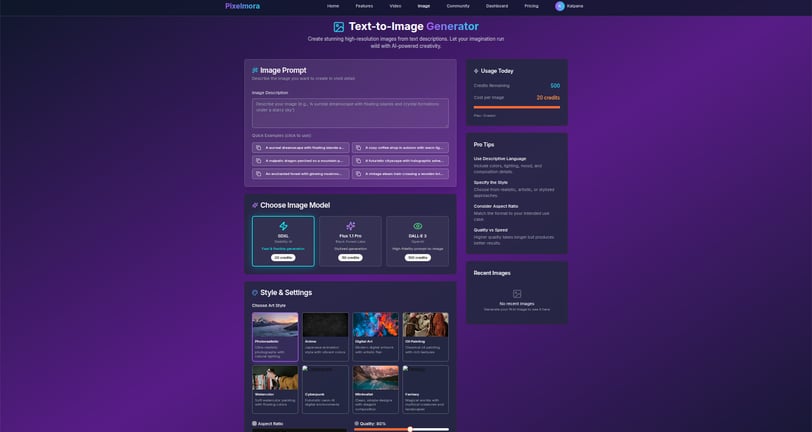The width and height of the screenshot is (812, 432).
Task: Click the Kalpana user avatar icon
Action: 560,6
